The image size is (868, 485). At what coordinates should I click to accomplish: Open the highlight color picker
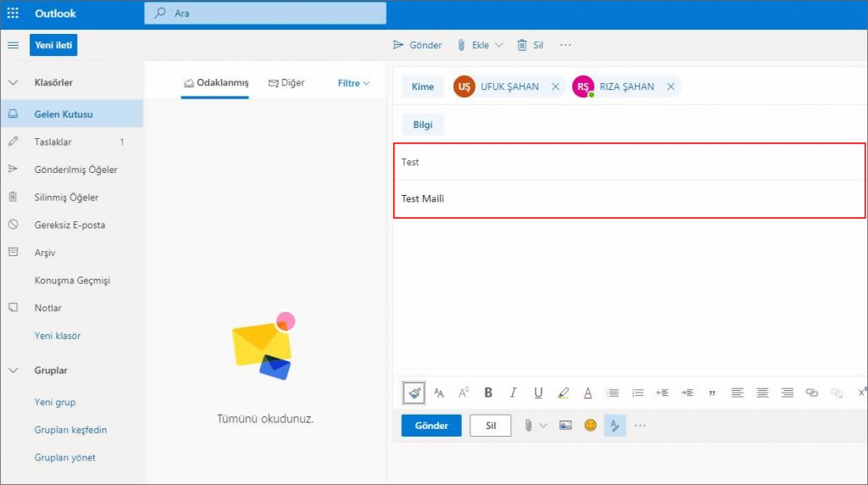563,393
